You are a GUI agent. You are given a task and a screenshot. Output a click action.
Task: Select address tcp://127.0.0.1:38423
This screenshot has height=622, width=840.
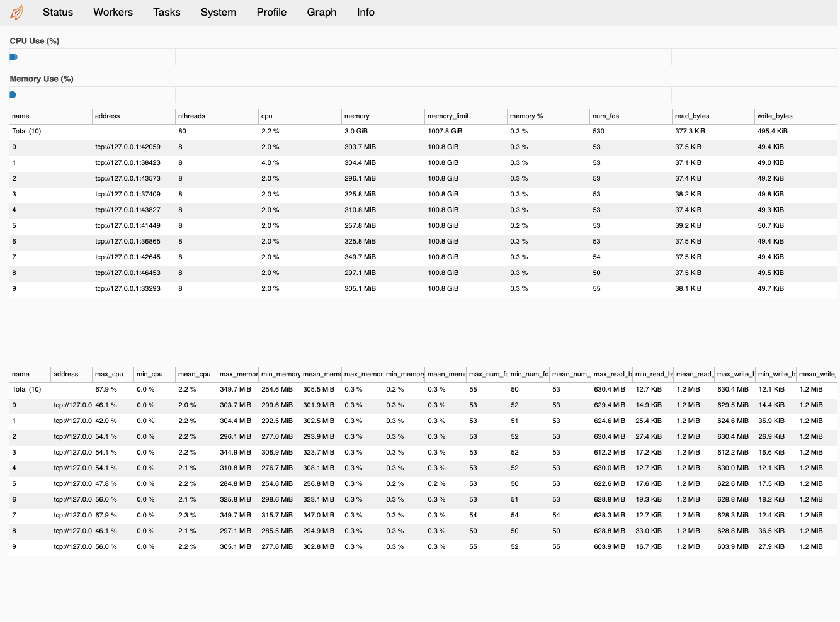pos(128,162)
